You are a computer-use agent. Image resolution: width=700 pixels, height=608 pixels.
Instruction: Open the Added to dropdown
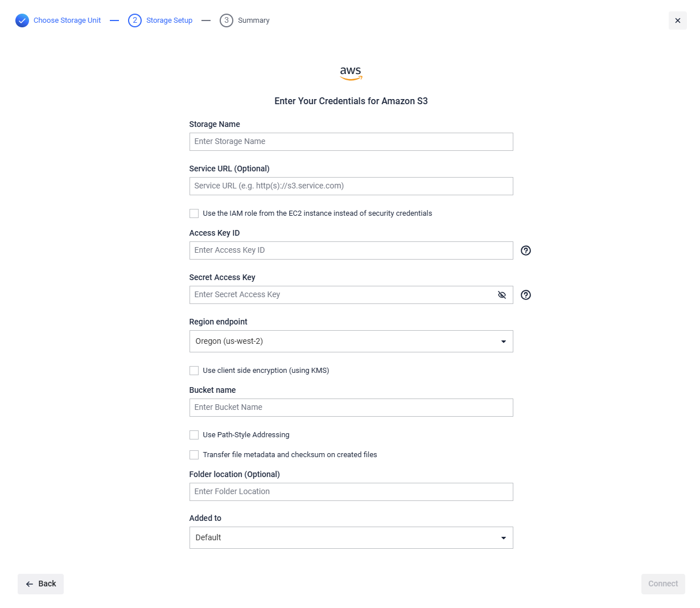coord(351,538)
